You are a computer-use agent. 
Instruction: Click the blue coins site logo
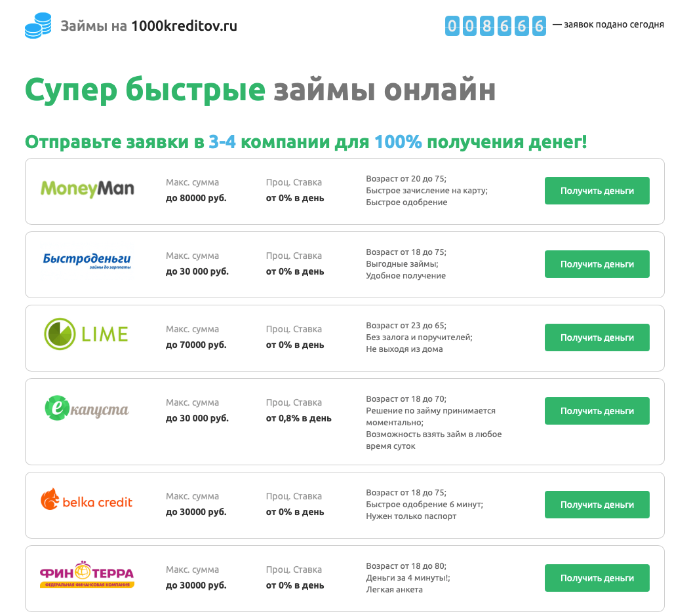click(x=37, y=25)
